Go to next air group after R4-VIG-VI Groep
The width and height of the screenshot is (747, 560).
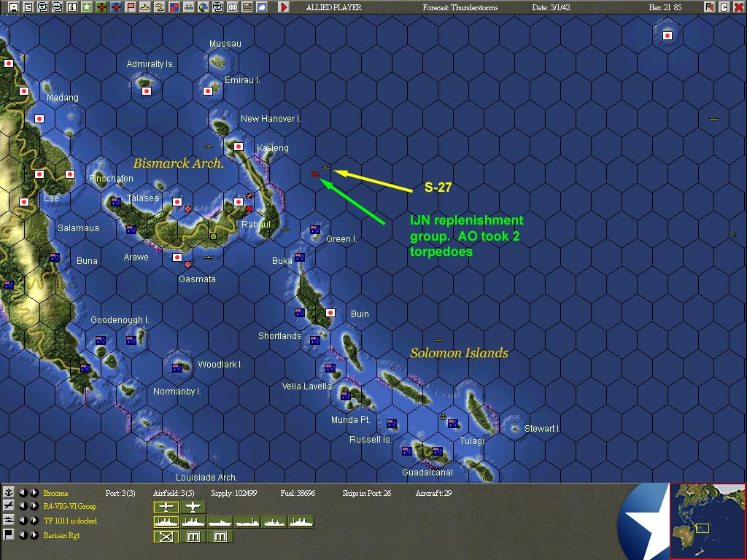pyautogui.click(x=34, y=506)
